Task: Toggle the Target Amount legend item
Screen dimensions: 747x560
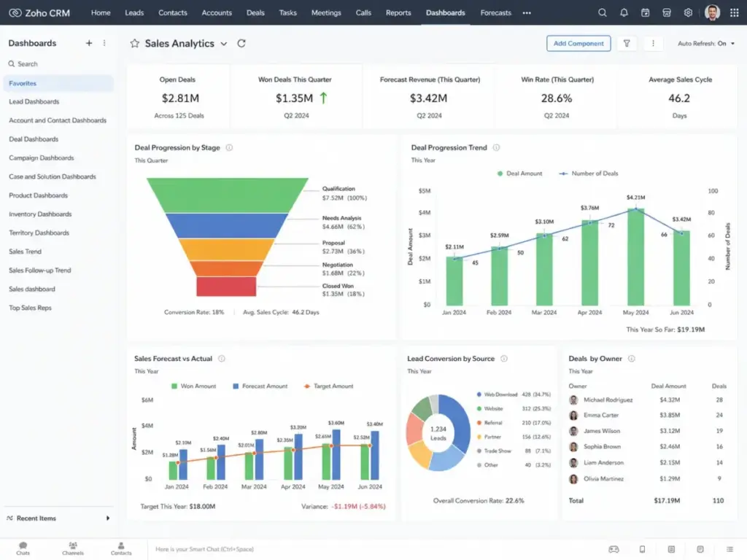Action: [329, 386]
